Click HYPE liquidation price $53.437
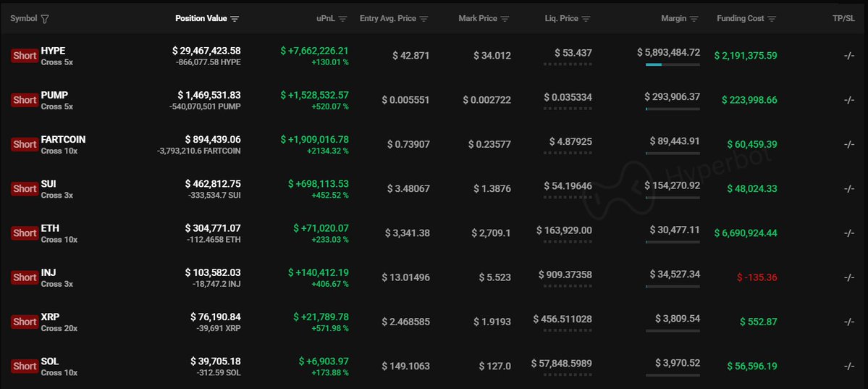This screenshot has height=389, width=868. tap(573, 53)
